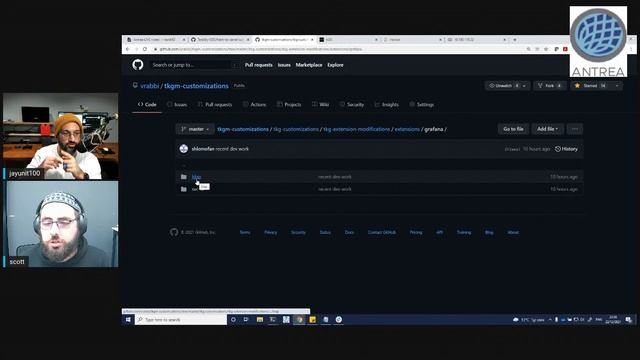Click the second folder row's folder icon
This screenshot has width=640, height=360.
pos(184,189)
